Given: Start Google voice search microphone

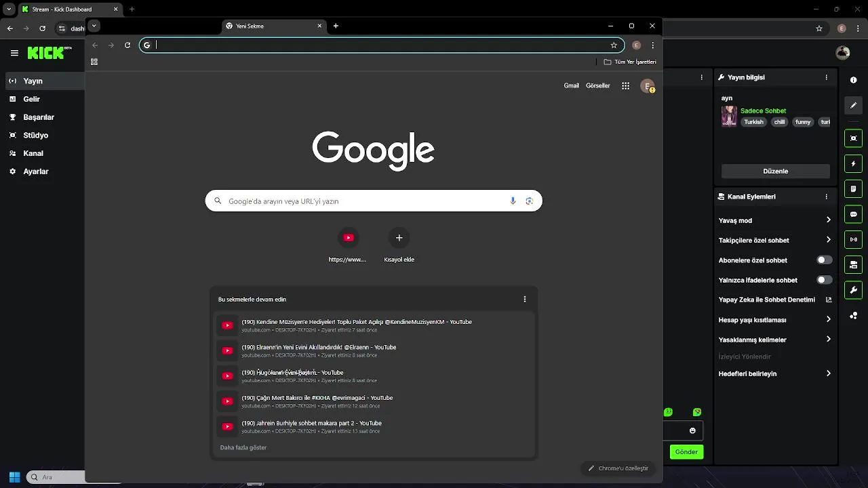Looking at the screenshot, I should [x=513, y=201].
